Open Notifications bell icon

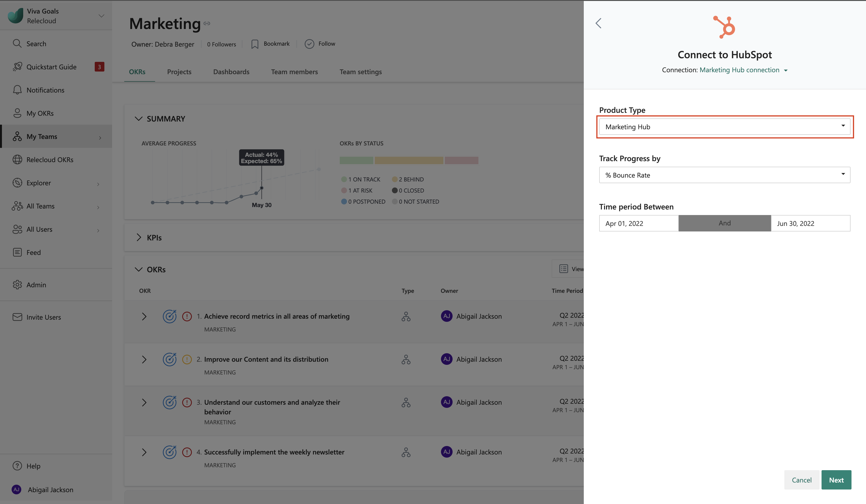pos(17,90)
